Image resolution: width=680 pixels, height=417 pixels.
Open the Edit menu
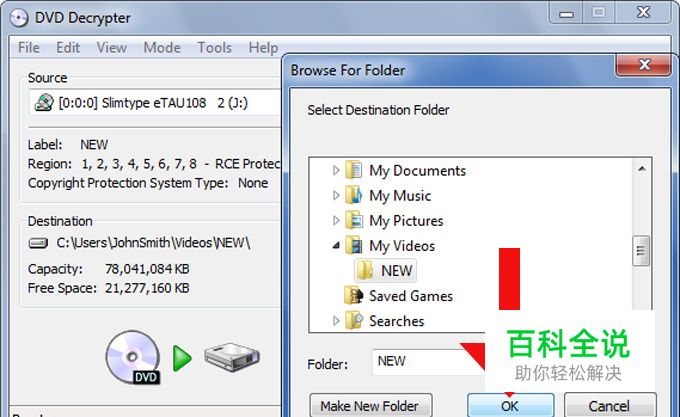[x=68, y=47]
